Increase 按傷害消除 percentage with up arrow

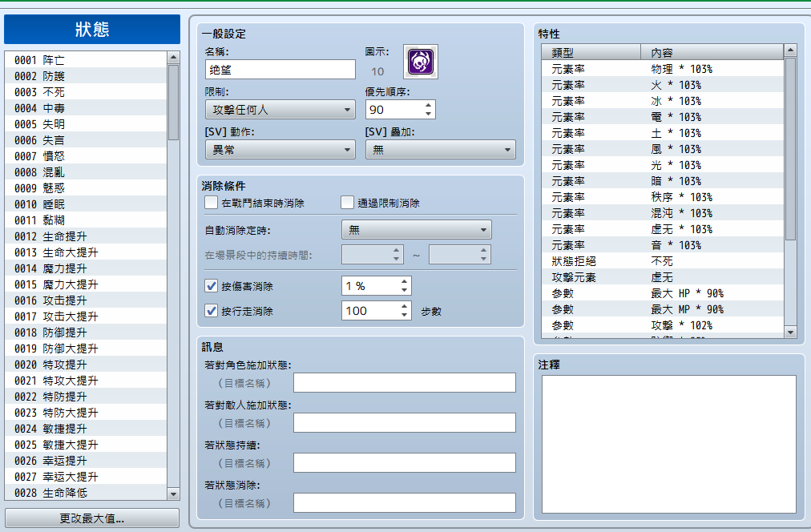[405, 282]
